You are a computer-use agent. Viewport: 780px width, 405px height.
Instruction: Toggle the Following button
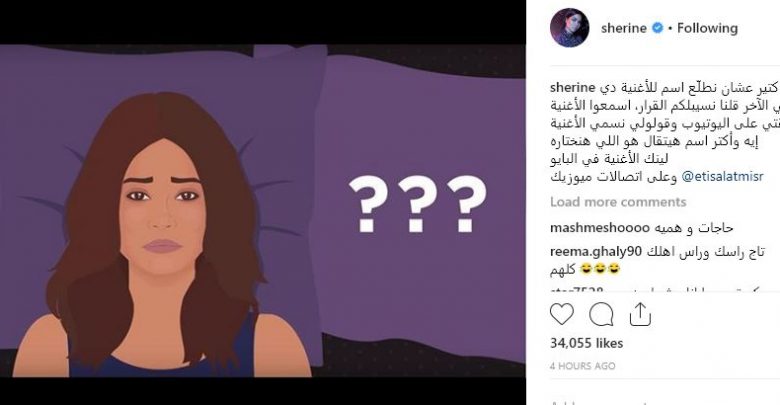point(707,28)
